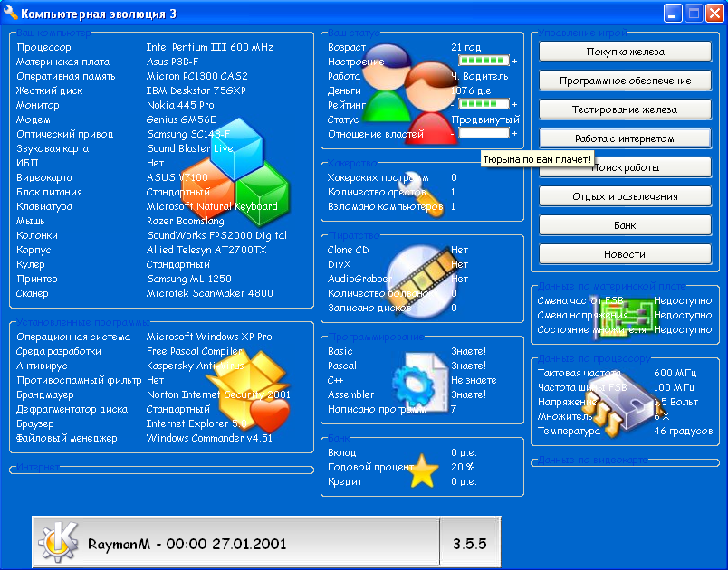
Task: Click Тактовая частота 600 МГц value
Action: pos(675,373)
